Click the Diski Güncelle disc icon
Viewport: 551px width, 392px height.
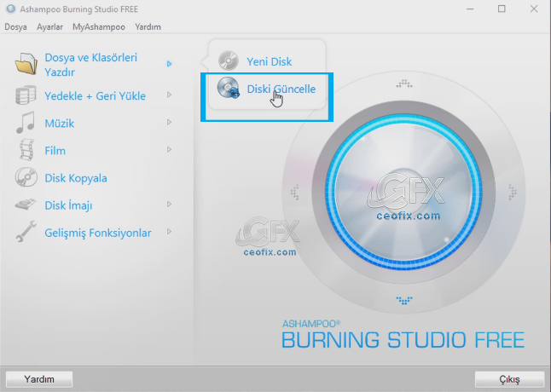click(x=229, y=88)
